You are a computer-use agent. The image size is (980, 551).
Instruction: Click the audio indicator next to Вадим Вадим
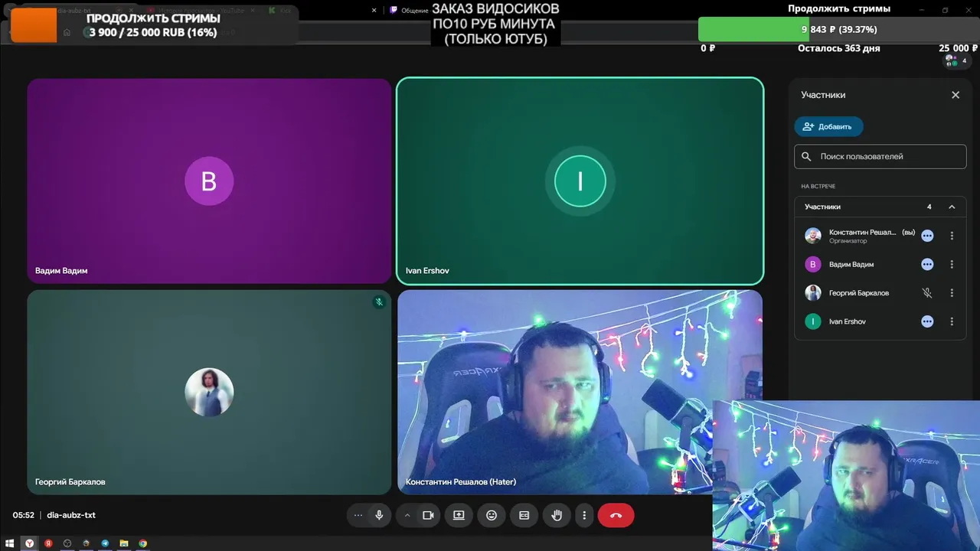[927, 264]
